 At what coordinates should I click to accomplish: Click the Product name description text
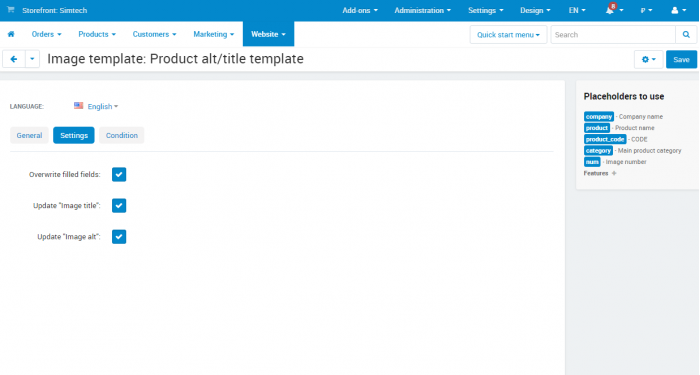pyautogui.click(x=635, y=128)
